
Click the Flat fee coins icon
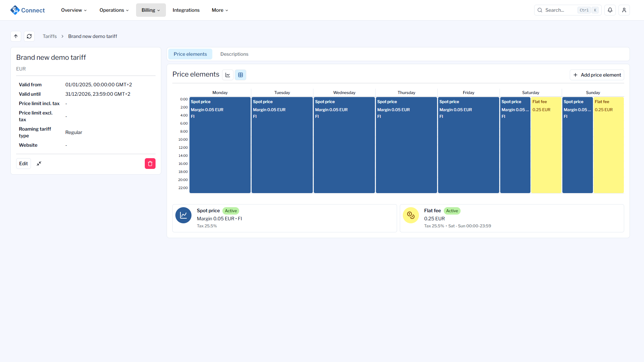[x=411, y=215]
